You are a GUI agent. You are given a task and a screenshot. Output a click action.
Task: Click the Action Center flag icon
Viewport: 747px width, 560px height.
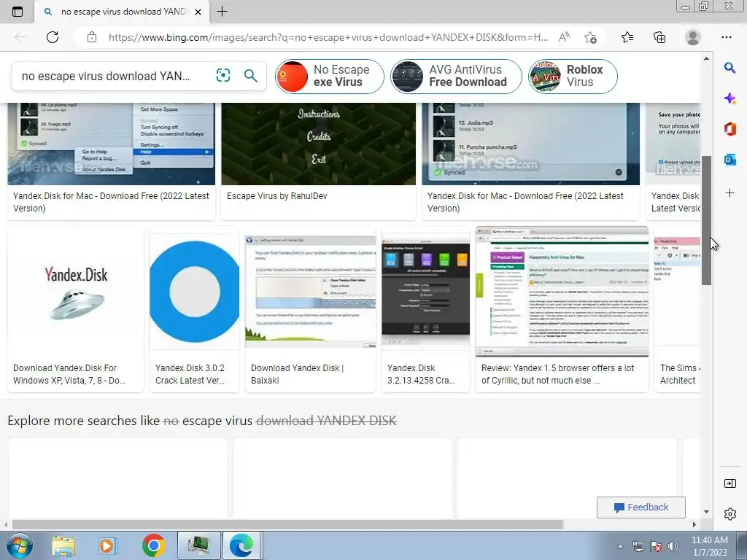(656, 546)
